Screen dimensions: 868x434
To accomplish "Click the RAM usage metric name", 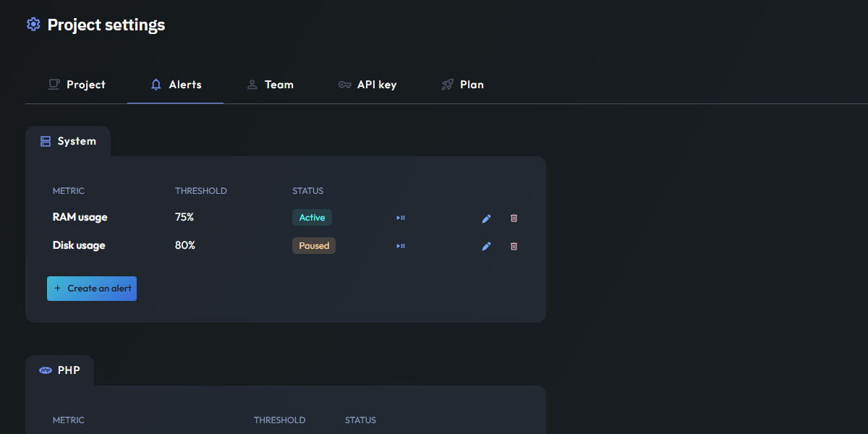I will [80, 217].
